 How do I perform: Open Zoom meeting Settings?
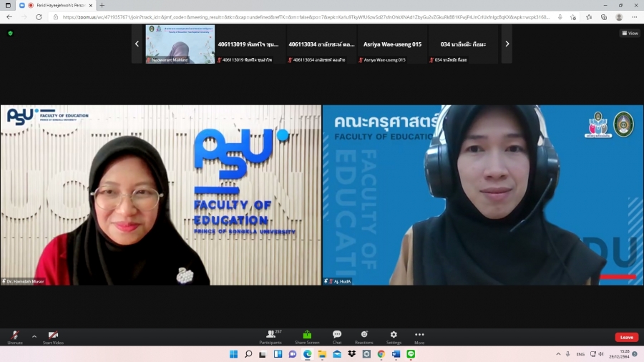[394, 336]
